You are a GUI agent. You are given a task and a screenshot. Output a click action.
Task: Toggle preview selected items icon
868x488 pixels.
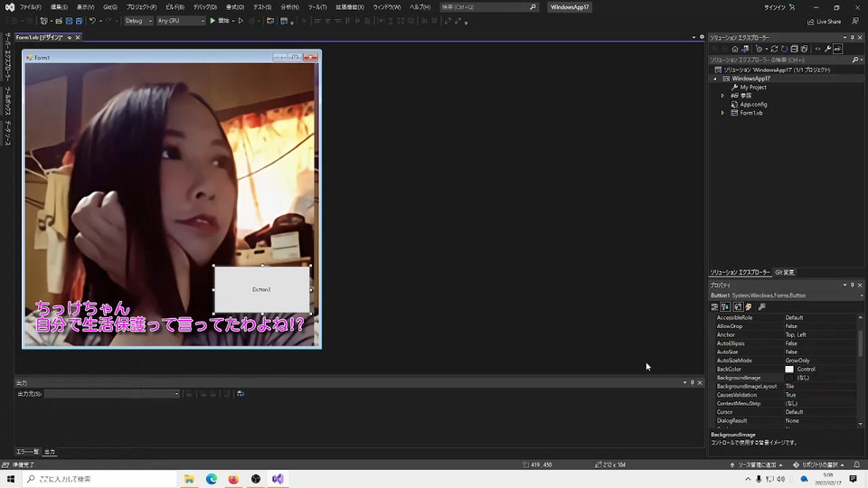(837, 49)
